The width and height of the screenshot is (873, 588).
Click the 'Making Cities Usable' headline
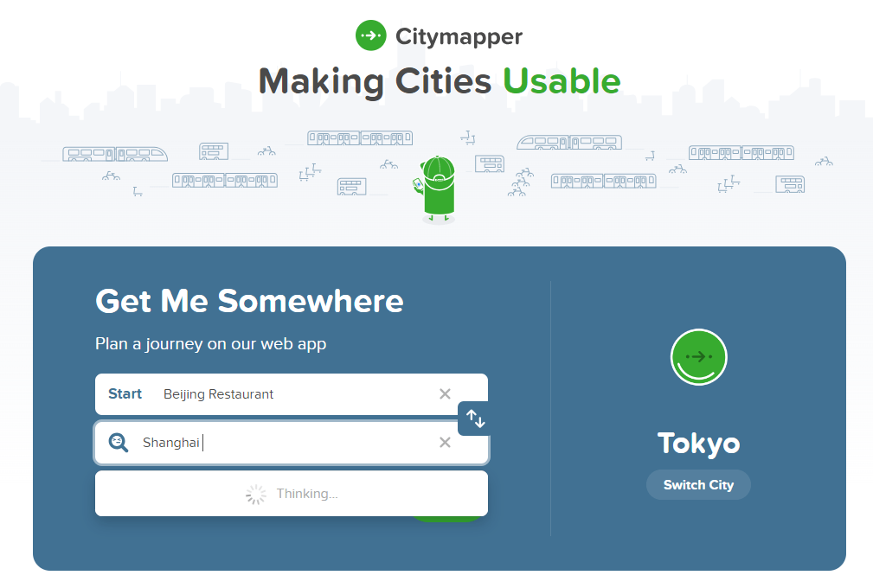440,81
